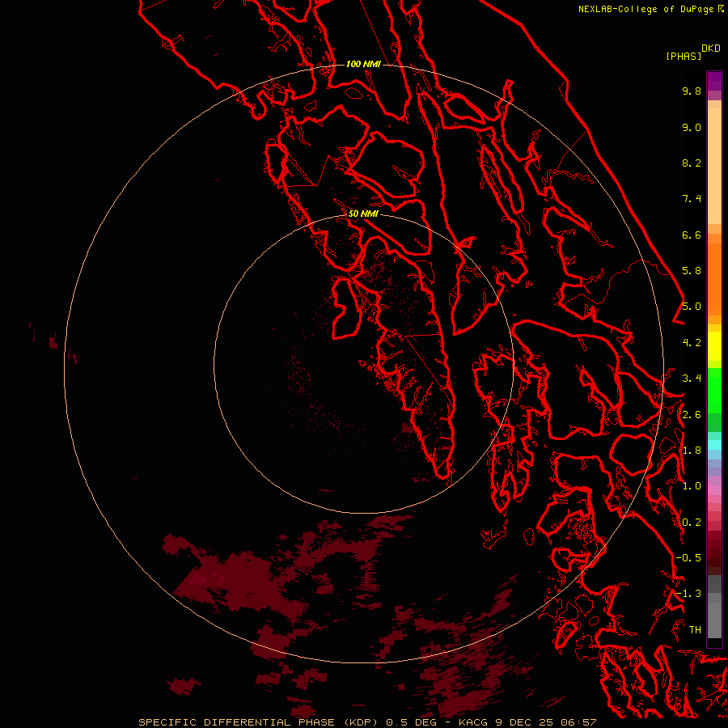Click the 50 NMI range ring label
The height and width of the screenshot is (728, 728).
point(363,214)
